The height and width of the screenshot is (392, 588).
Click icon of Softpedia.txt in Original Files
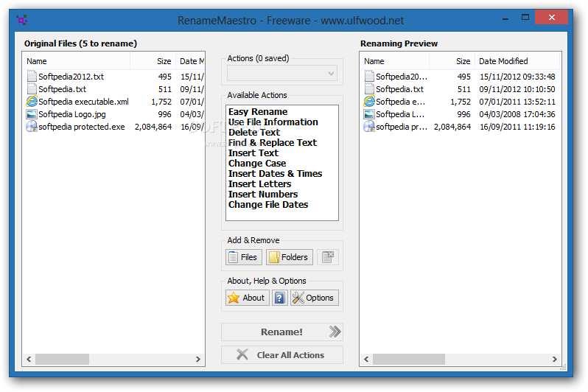32,89
